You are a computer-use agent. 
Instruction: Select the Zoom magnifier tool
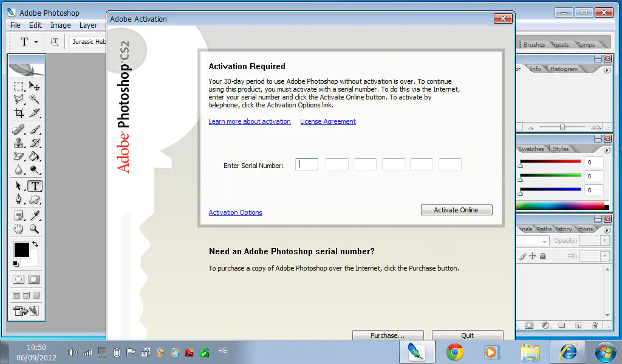point(35,229)
